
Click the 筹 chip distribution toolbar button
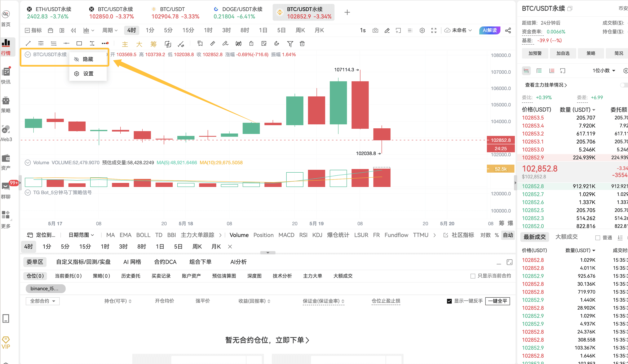(154, 44)
